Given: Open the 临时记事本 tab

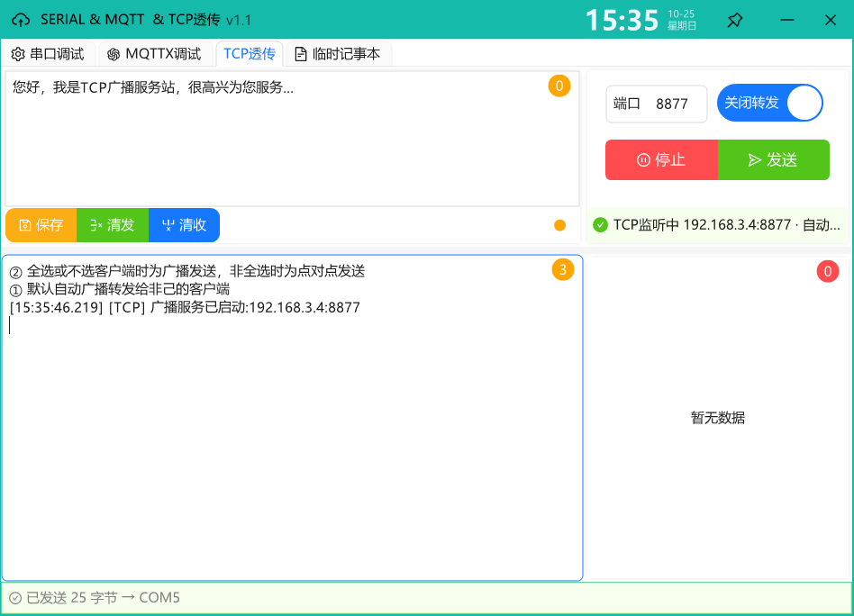Looking at the screenshot, I should (x=338, y=54).
